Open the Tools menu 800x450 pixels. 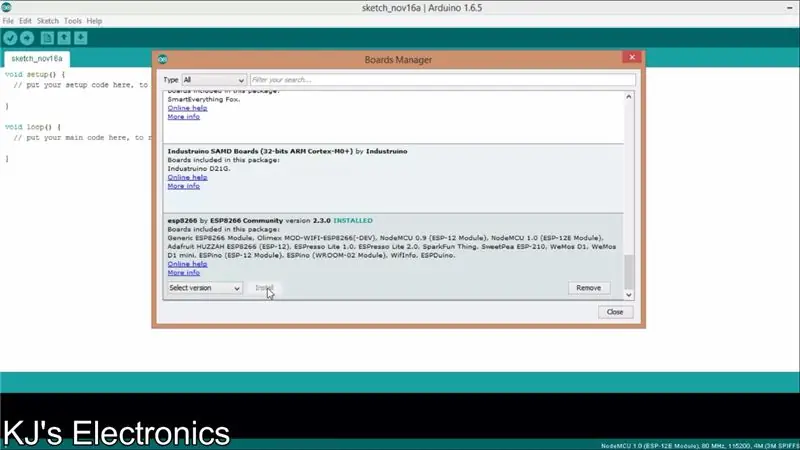click(72, 21)
